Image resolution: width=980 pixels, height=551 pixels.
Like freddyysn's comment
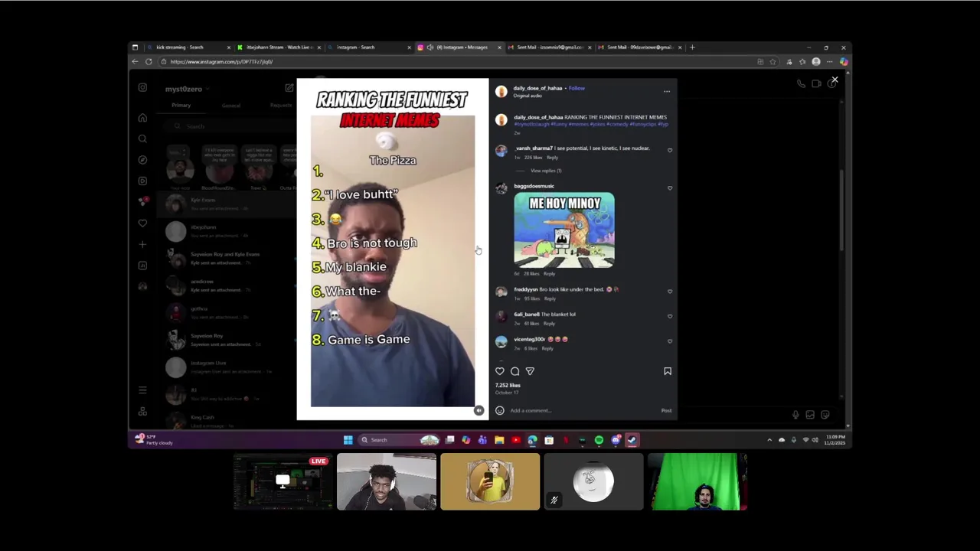click(670, 292)
